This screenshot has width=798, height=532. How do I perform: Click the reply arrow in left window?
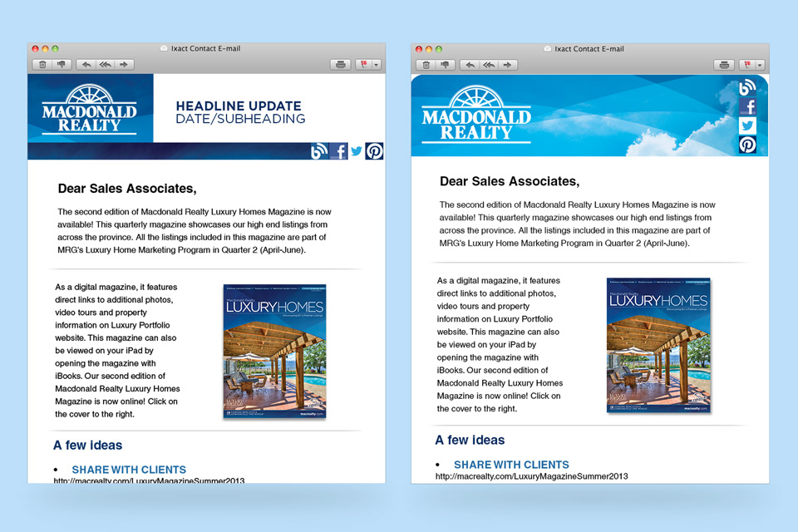pos(86,65)
